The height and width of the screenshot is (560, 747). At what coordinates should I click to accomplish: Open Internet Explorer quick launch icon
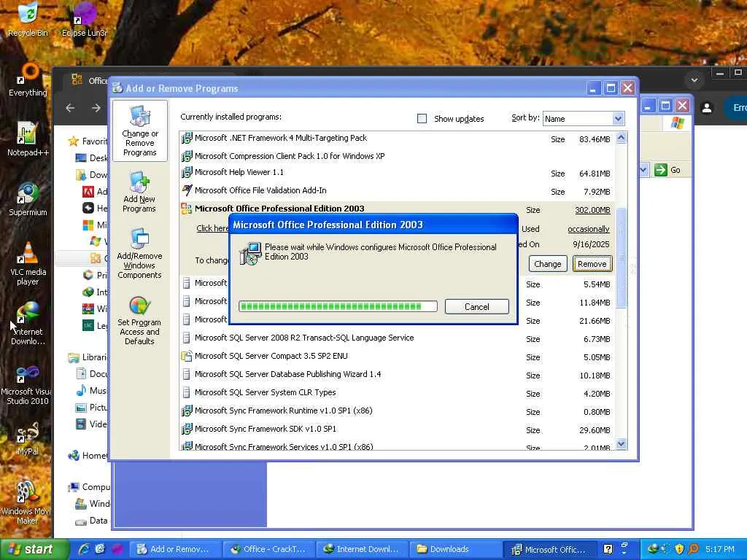tap(84, 549)
